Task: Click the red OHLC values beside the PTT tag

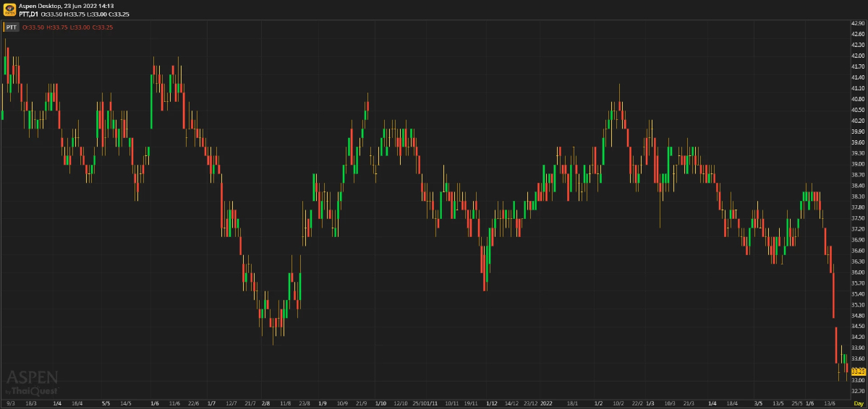Action: click(67, 27)
